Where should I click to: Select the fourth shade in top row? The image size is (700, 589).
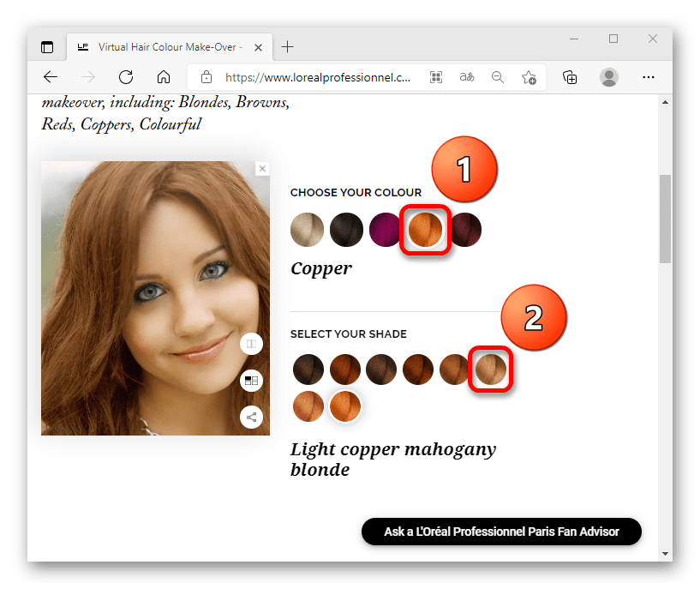coord(418,370)
